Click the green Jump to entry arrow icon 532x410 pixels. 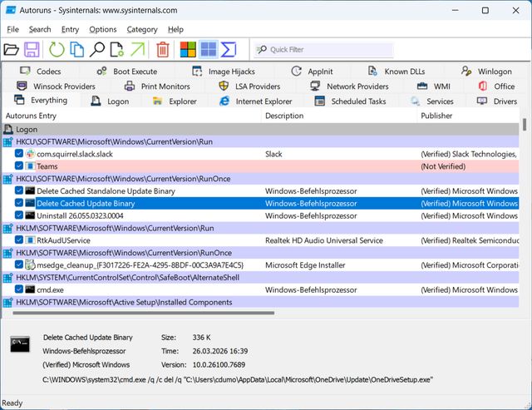point(137,50)
